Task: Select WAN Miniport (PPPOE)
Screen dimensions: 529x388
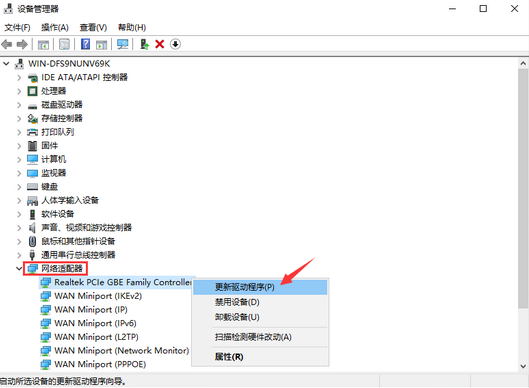Action: [x=100, y=364]
